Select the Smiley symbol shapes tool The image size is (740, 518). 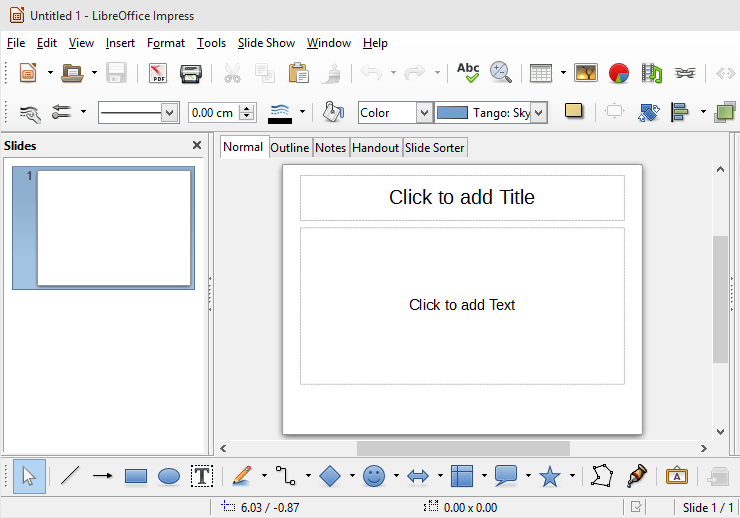pos(374,477)
